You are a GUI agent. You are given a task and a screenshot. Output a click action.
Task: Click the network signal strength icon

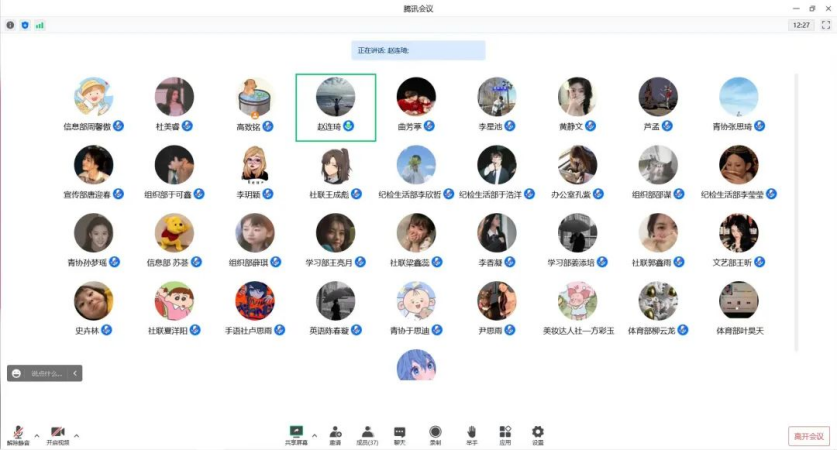point(40,25)
